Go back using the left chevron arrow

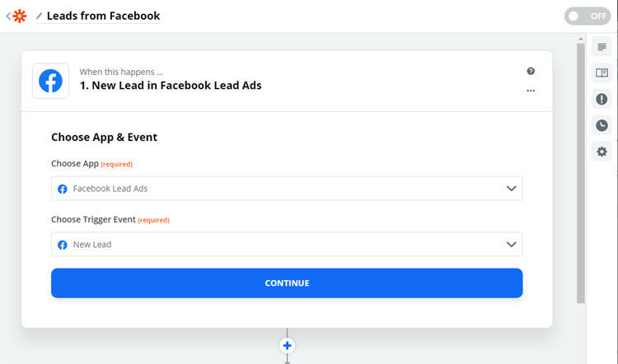pos(8,16)
